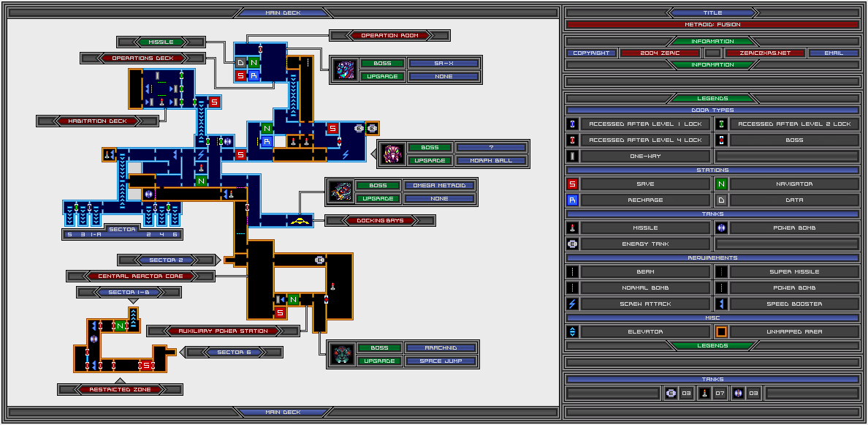The image size is (868, 425).
Task: Click the Screw Attack lightning legend icon
Action: pyautogui.click(x=573, y=304)
